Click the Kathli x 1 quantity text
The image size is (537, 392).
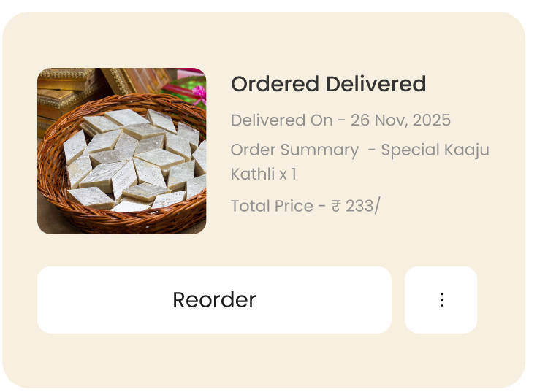263,174
